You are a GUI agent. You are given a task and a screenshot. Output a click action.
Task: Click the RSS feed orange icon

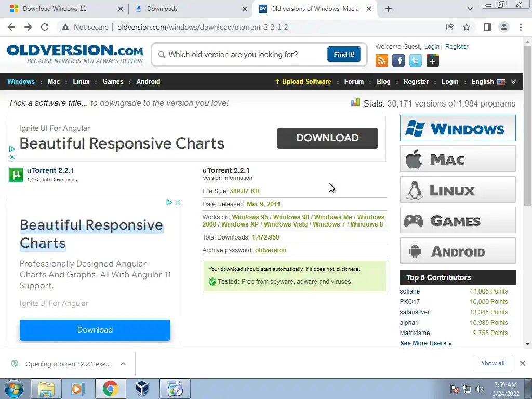click(382, 60)
